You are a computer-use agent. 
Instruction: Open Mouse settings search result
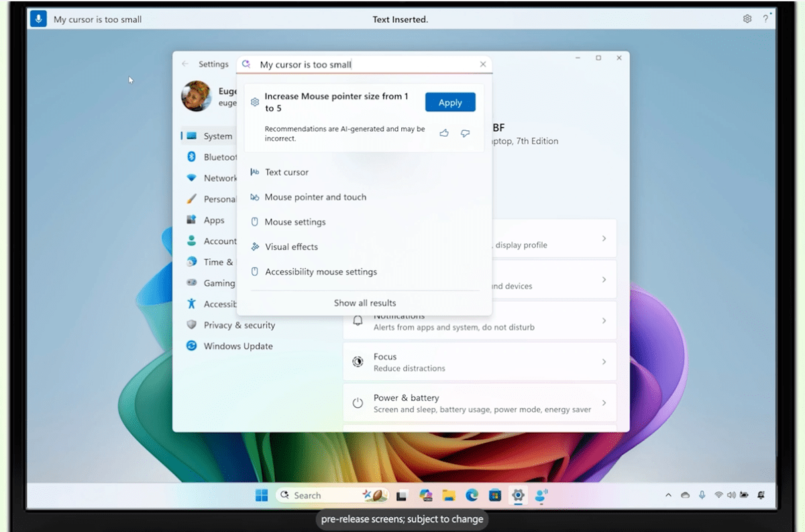(x=295, y=222)
